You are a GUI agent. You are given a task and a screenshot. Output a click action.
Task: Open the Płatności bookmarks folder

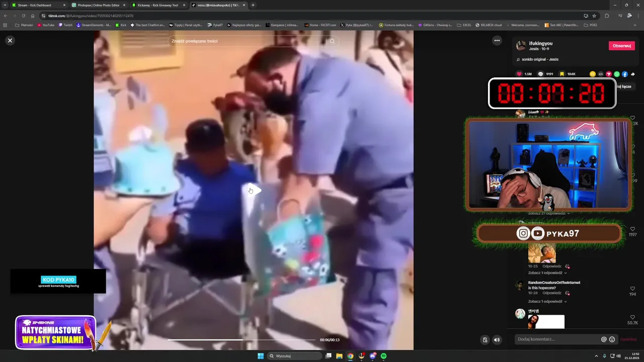pos(24,25)
